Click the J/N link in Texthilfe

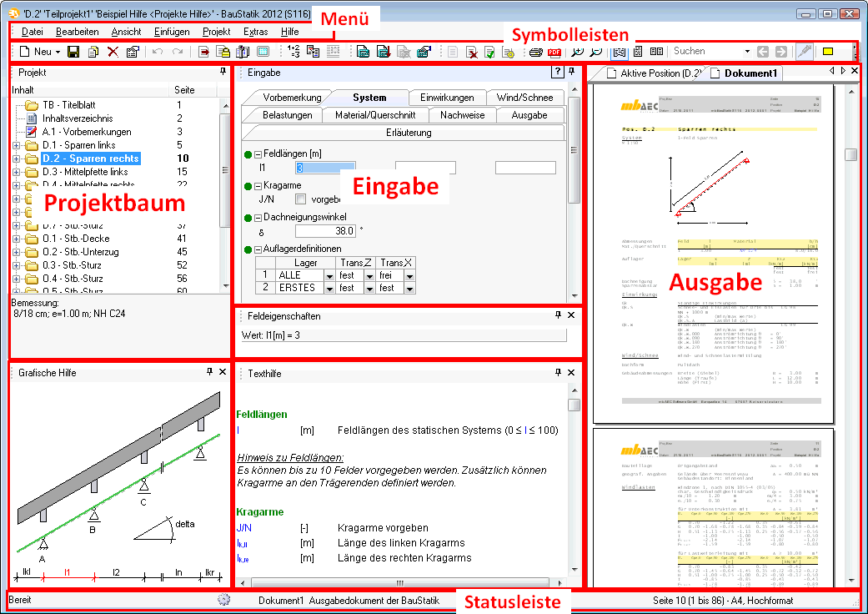point(244,528)
